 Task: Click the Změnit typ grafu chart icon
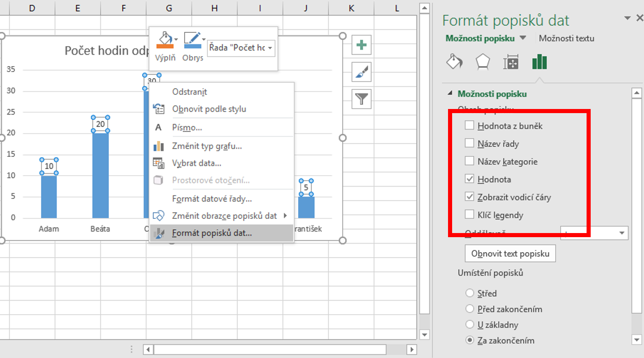[x=159, y=146]
